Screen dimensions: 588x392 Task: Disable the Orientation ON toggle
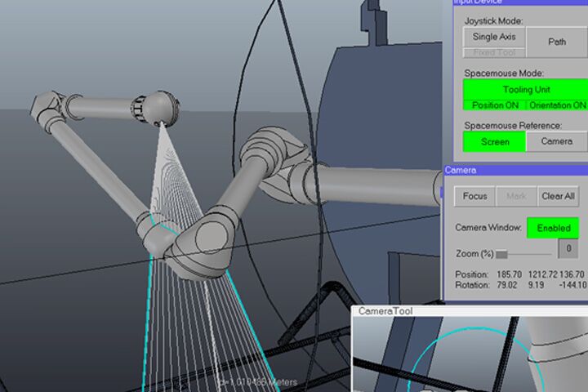[x=556, y=105]
